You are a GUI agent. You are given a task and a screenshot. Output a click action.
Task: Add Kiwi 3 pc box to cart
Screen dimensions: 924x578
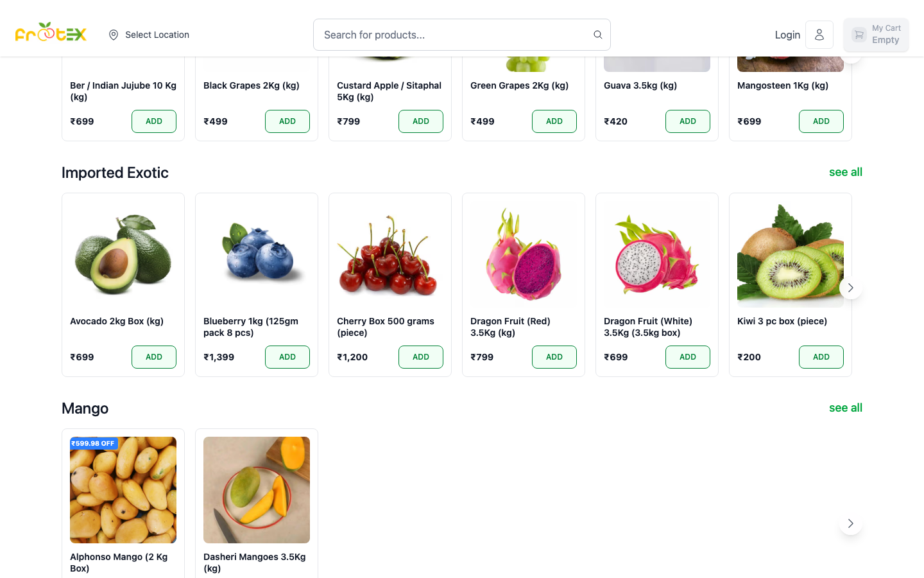coord(821,356)
